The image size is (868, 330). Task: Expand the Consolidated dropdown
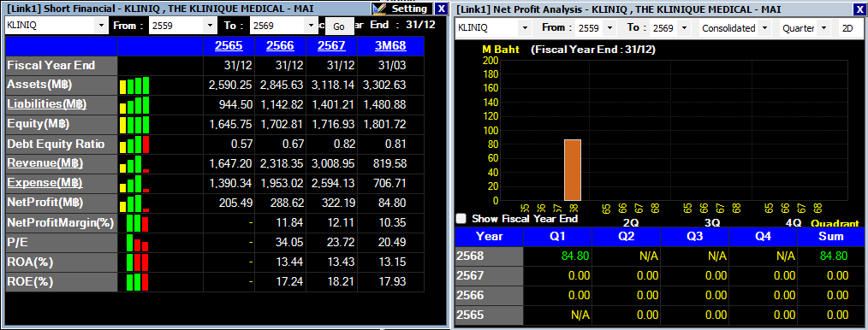point(765,28)
